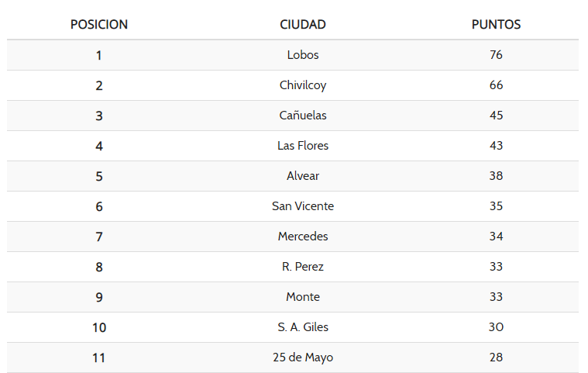Select the Lobos city cell

coord(303,55)
